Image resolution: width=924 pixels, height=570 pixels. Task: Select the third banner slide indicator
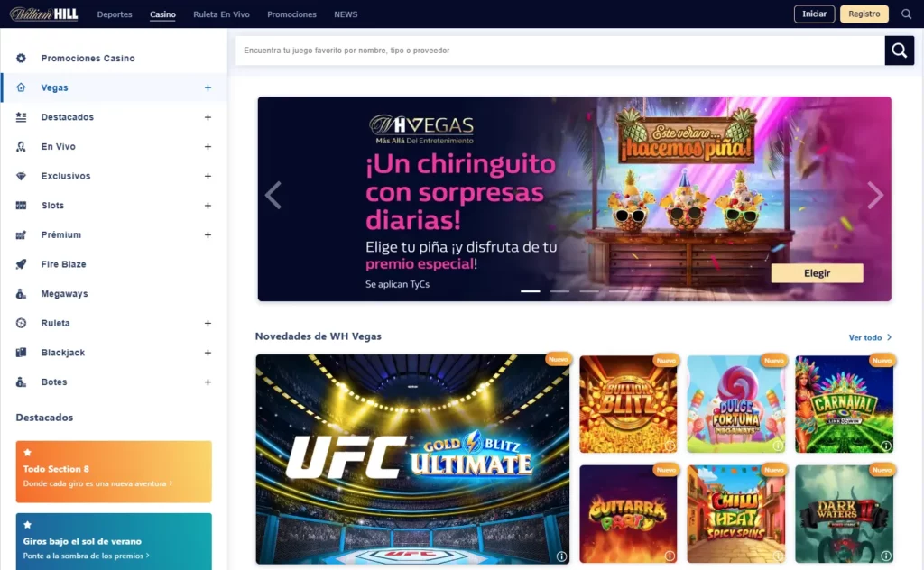(589, 291)
